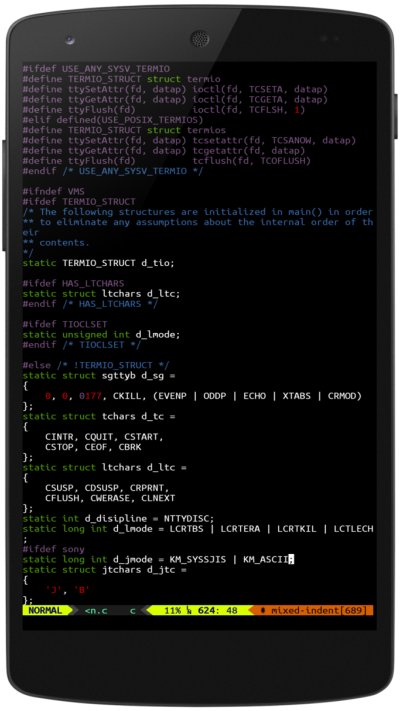Click the 'CFLUSH, CWERASE, CLNEXT' line

110,498
